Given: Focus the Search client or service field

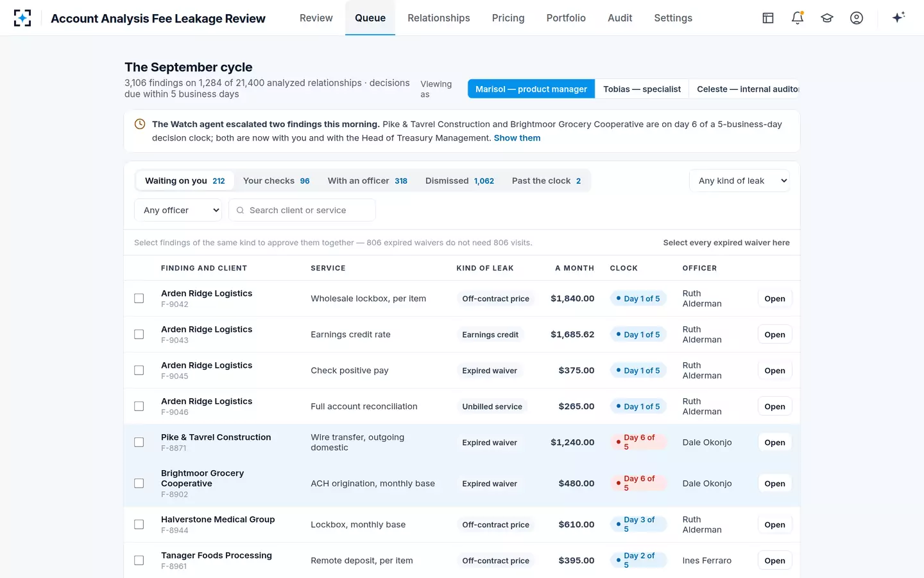Looking at the screenshot, I should click(302, 210).
